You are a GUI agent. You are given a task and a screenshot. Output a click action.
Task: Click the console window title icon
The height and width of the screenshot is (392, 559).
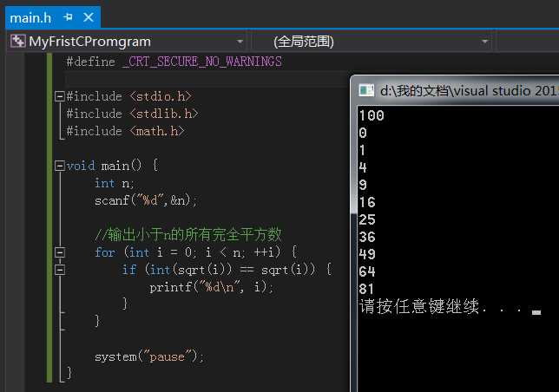coord(366,90)
